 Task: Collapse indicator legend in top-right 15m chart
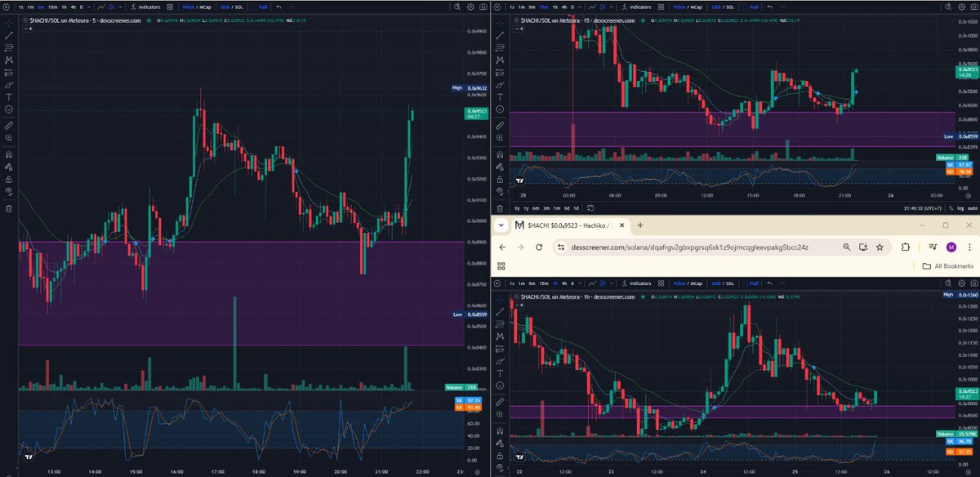(x=518, y=29)
